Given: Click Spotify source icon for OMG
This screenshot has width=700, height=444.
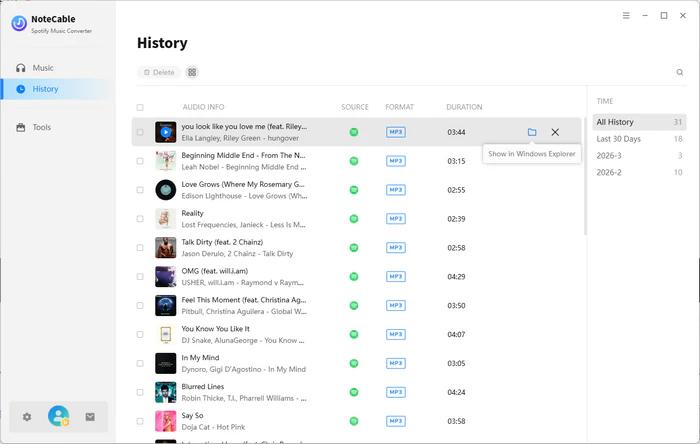Looking at the screenshot, I should [x=354, y=277].
